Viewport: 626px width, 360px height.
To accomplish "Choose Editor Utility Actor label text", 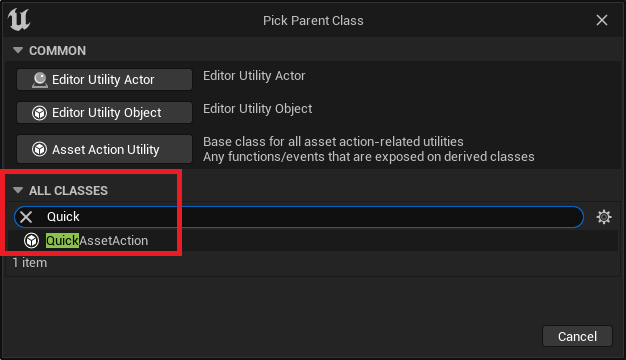I will [x=103, y=80].
